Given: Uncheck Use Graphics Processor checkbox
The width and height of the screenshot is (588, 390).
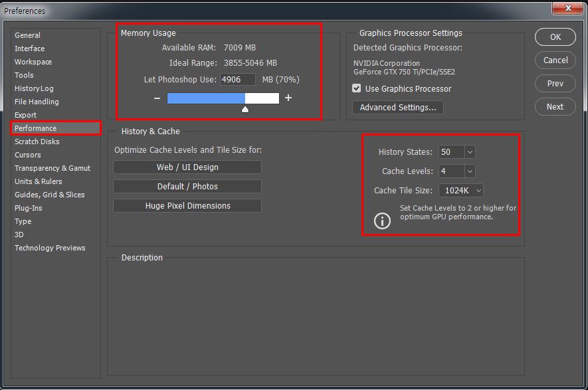Looking at the screenshot, I should [357, 88].
